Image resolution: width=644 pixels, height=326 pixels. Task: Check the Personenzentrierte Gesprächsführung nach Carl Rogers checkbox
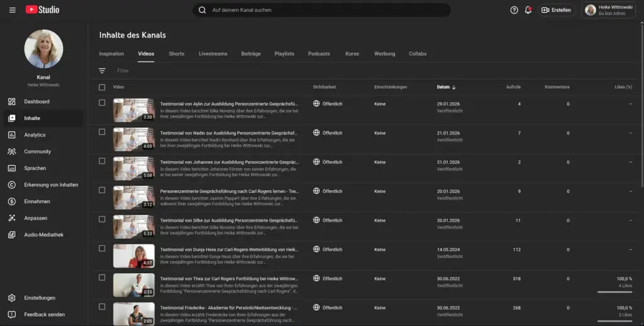(x=102, y=190)
